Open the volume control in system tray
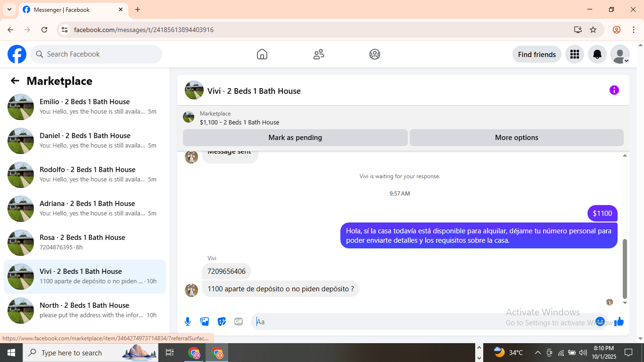The image size is (644, 362). (583, 353)
